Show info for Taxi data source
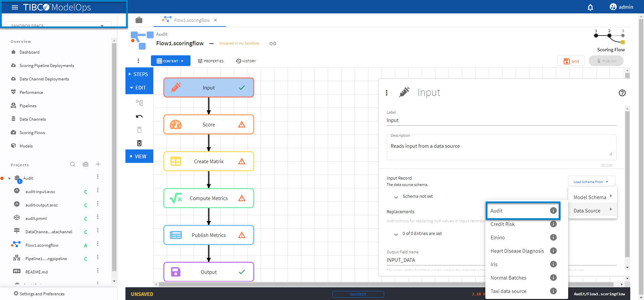The height and width of the screenshot is (300, 644). click(x=553, y=291)
